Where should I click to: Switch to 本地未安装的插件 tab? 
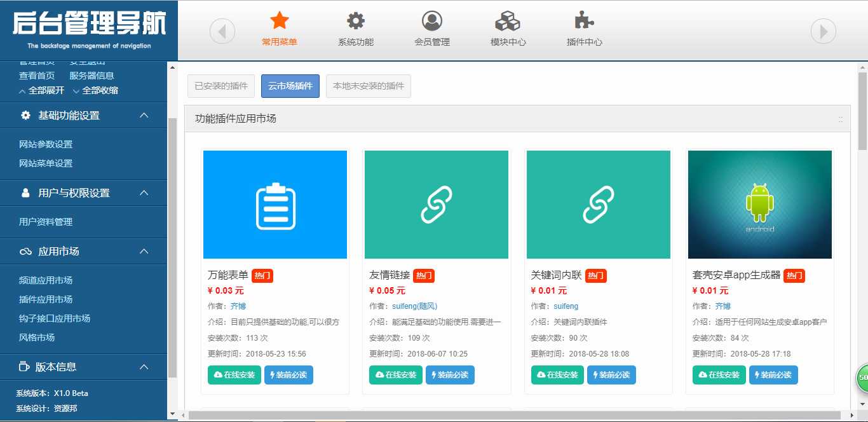pyautogui.click(x=369, y=86)
